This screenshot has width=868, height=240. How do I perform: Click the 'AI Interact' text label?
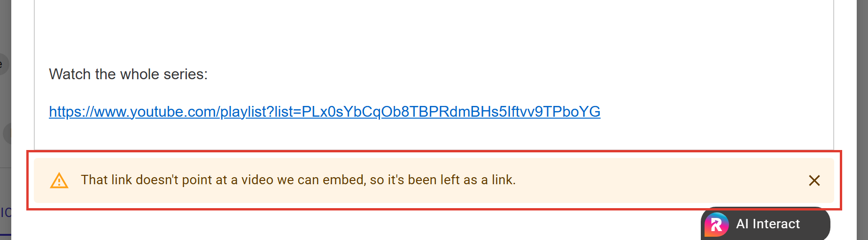(768, 224)
